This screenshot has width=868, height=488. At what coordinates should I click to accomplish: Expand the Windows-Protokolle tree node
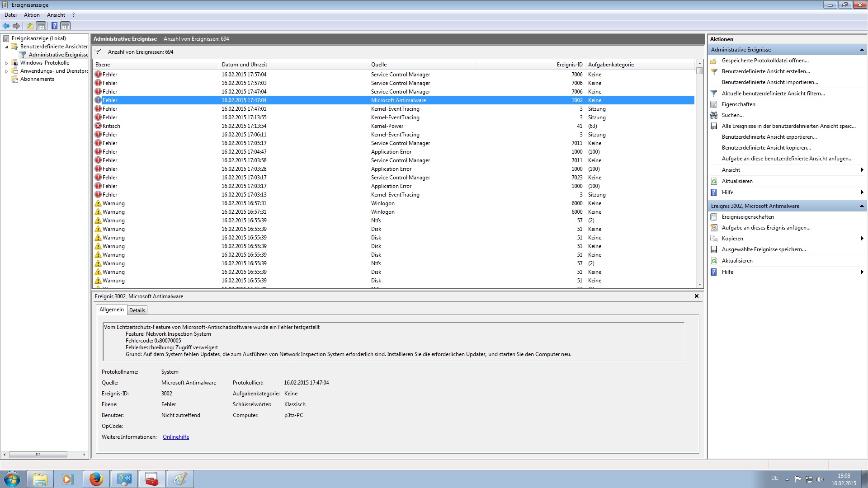[6, 63]
